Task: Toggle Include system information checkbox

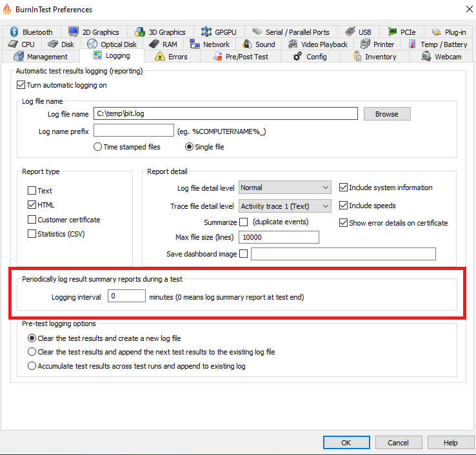Action: [343, 188]
